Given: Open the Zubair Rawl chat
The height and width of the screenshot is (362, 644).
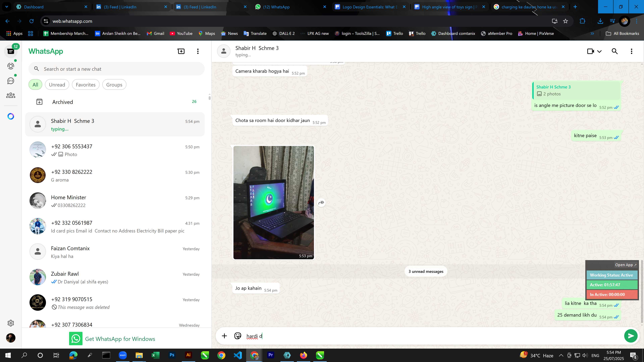Looking at the screenshot, I should [115, 277].
